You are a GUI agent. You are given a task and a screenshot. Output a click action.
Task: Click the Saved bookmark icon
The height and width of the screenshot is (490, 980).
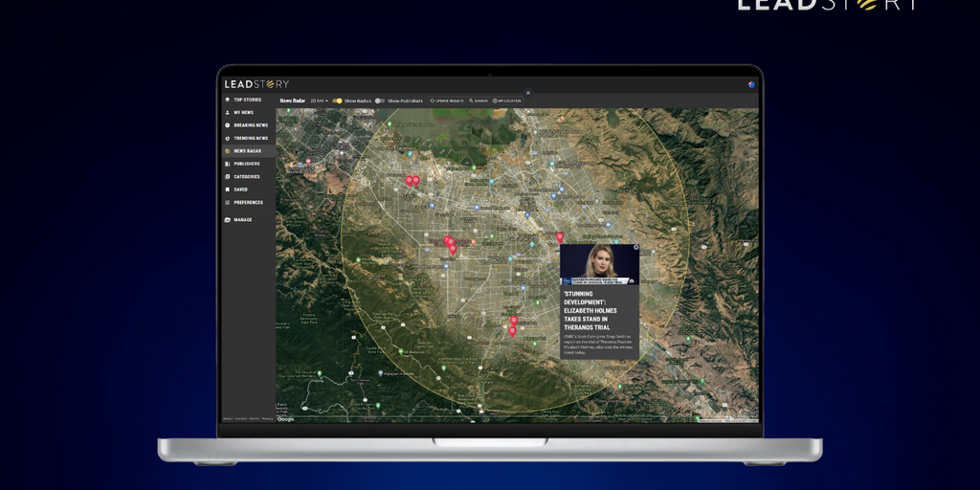[x=228, y=189]
